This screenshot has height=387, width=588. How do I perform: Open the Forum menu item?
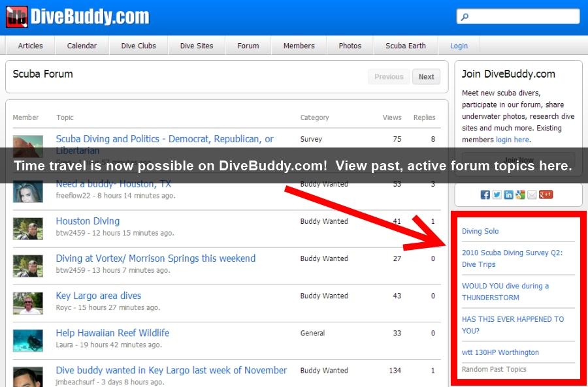pos(248,46)
